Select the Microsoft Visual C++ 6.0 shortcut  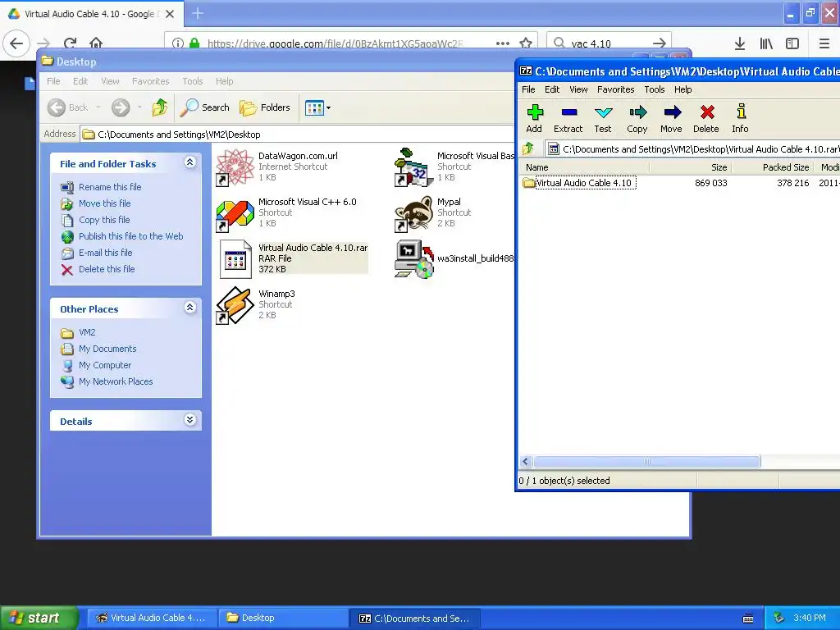pos(286,212)
